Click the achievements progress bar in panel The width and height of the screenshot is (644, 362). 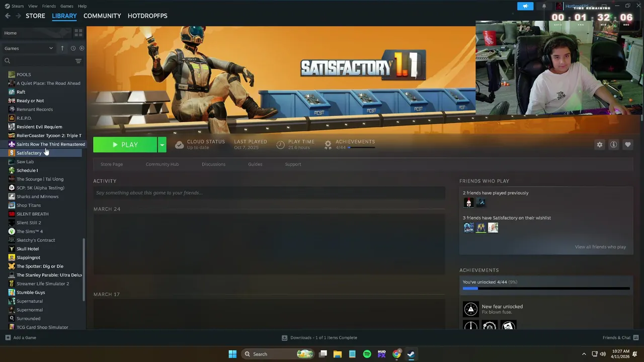point(546,289)
